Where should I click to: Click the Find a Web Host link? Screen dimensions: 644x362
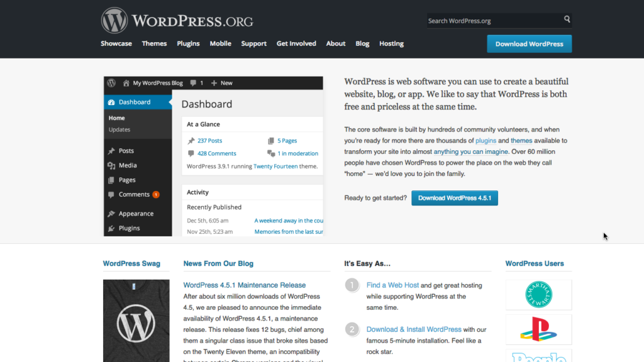(x=392, y=285)
